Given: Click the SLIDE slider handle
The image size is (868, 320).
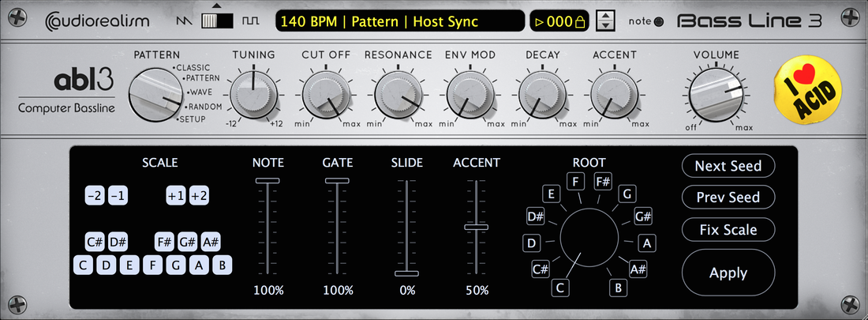Looking at the screenshot, I should point(407,273).
